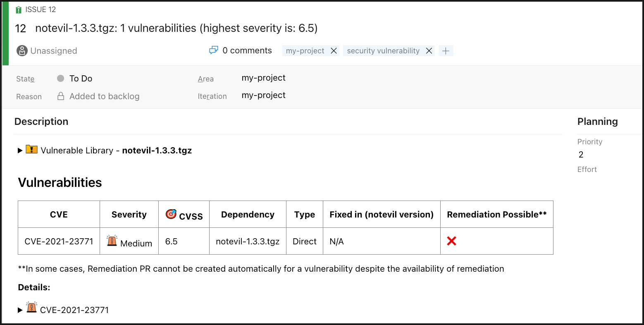644x325 pixels.
Task: Click the green Issue type icon
Action: 18,10
